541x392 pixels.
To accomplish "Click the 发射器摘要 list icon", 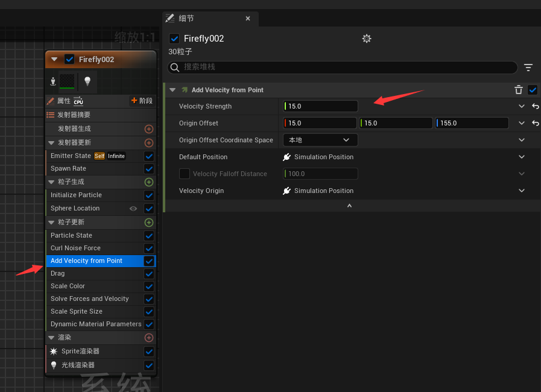I will tap(51, 115).
